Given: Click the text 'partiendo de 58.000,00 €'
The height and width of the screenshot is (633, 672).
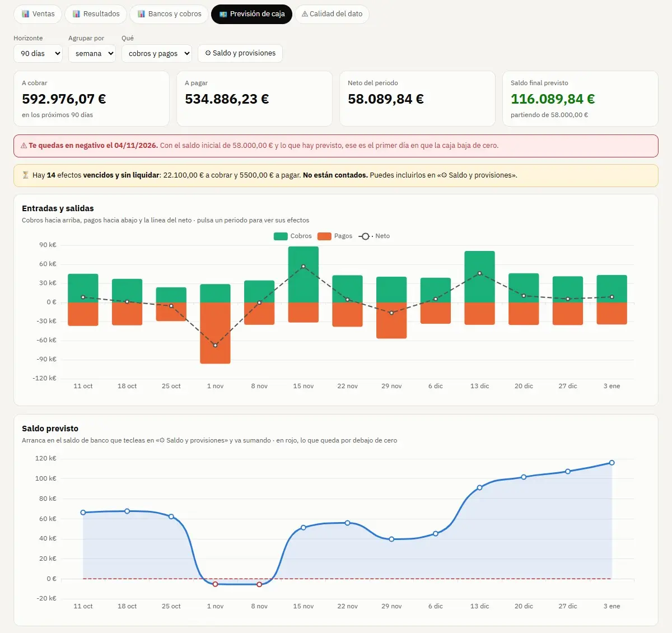Looking at the screenshot, I should (549, 115).
